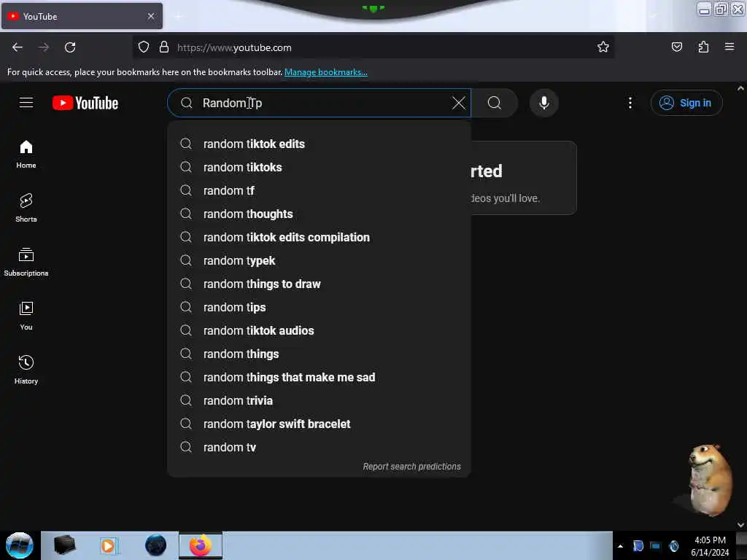Click the address bar URL field

tap(373, 47)
